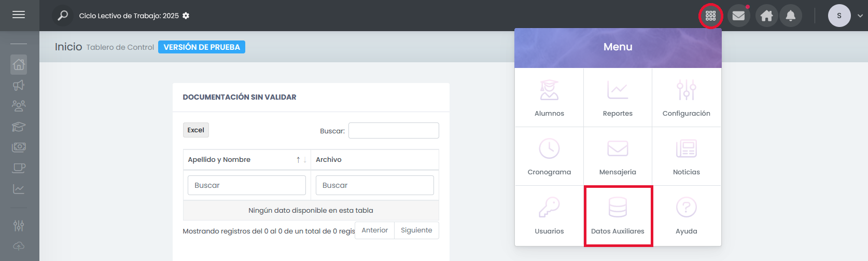Click the Ningún dato disponible en esta tabla row
The image size is (868, 261).
(x=311, y=211)
